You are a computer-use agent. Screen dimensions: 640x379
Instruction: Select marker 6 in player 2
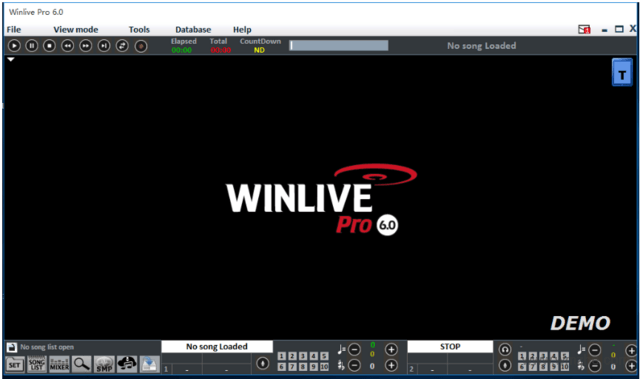click(522, 367)
